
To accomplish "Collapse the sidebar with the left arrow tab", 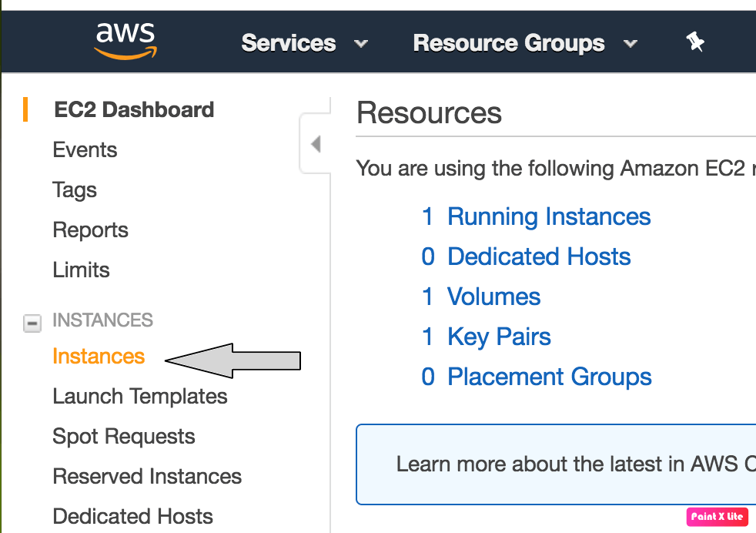I will (x=316, y=144).
